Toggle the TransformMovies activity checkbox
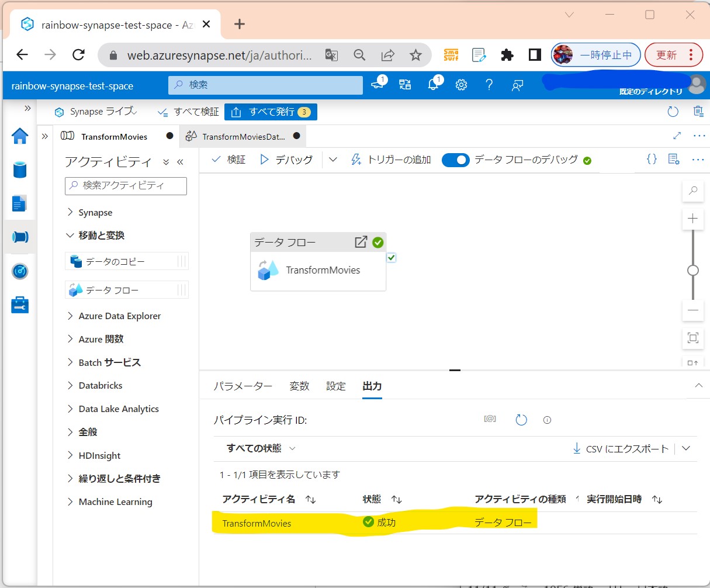The width and height of the screenshot is (710, 588). point(391,257)
